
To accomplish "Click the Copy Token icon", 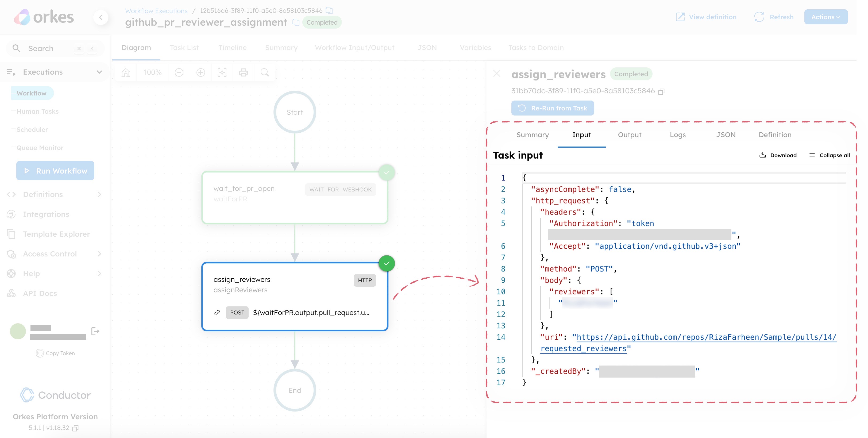I will tap(40, 353).
